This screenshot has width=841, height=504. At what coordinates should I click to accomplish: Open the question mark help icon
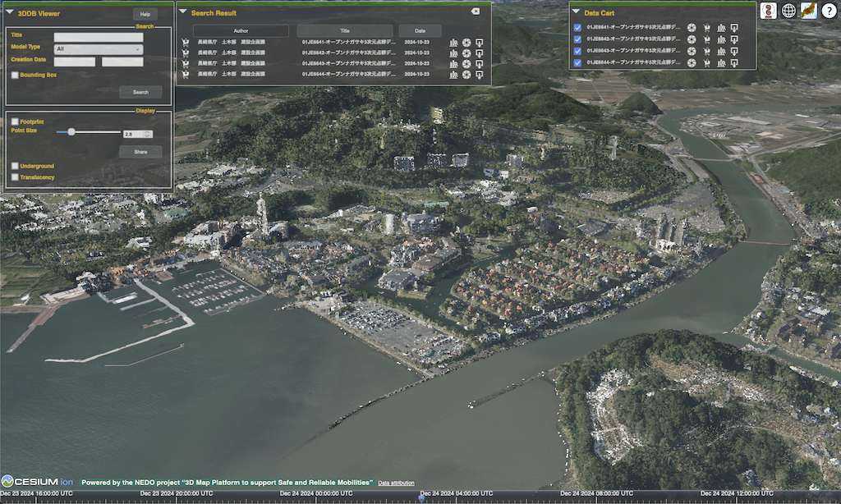(x=830, y=11)
